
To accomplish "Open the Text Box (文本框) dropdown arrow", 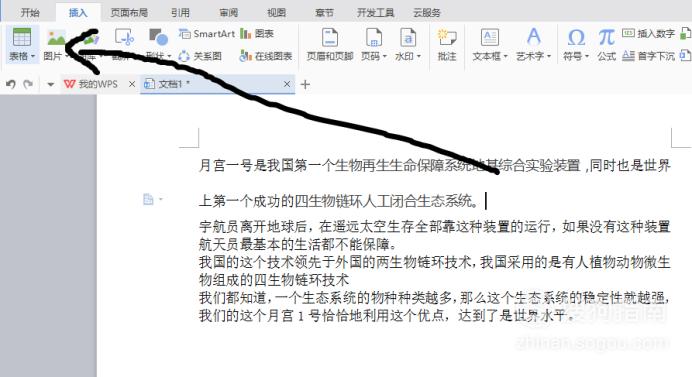I will click(505, 57).
